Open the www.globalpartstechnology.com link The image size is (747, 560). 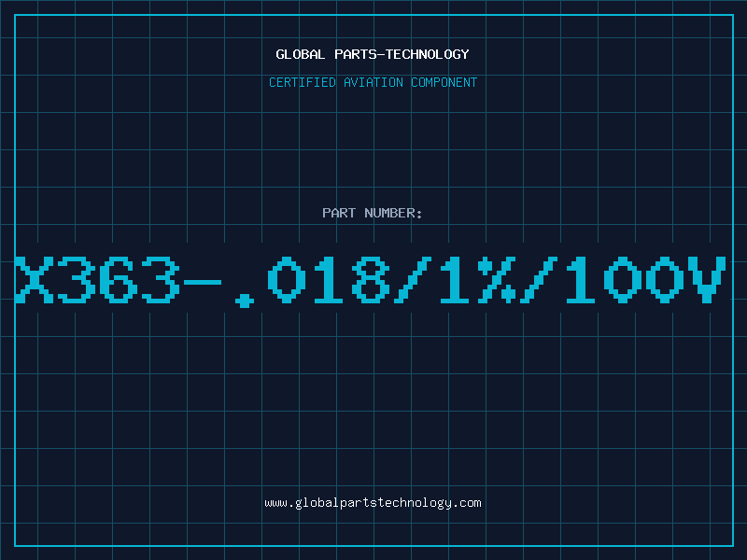coord(373,503)
